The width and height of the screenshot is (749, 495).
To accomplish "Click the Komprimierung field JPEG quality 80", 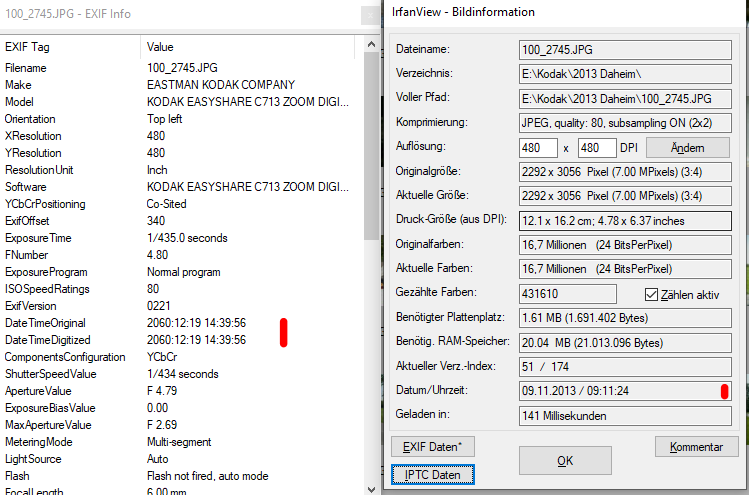I will click(x=625, y=123).
